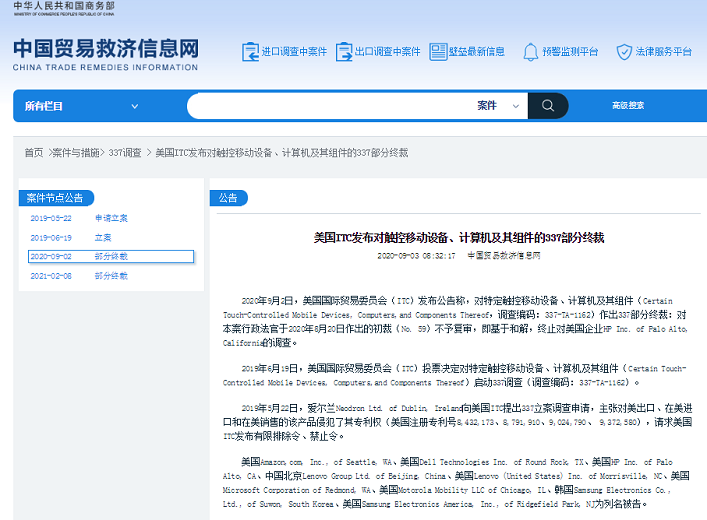
Task: Open the 2021-02-08 部分终裁 entry
Action: [x=79, y=276]
